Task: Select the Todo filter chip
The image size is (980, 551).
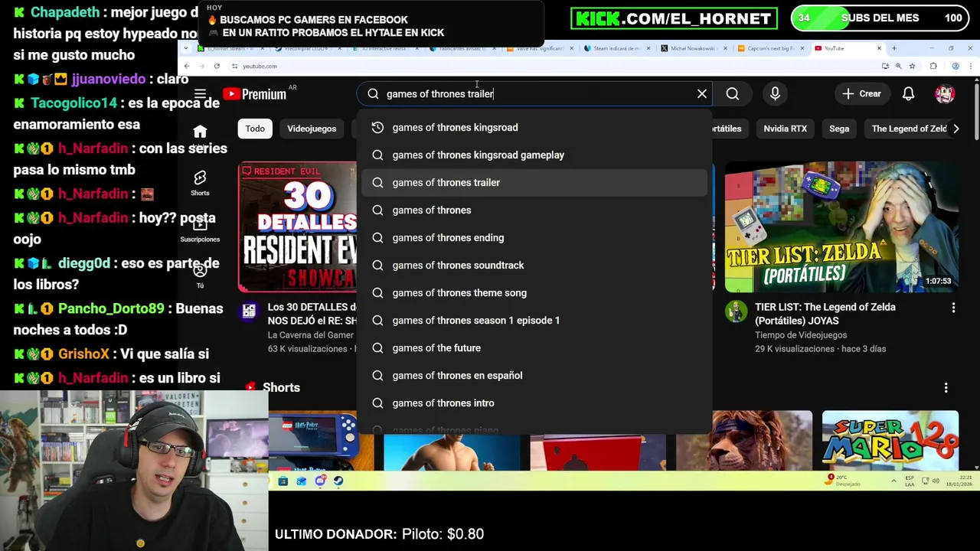Action: [255, 129]
